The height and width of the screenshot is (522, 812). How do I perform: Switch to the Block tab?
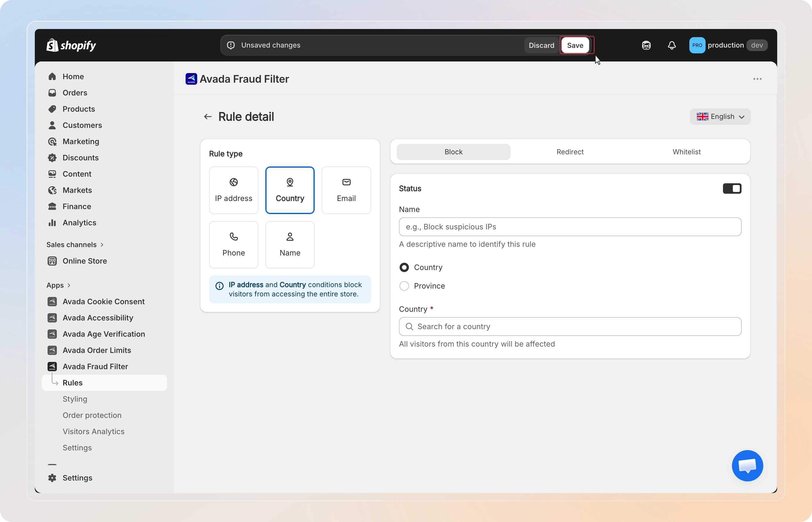(x=453, y=152)
